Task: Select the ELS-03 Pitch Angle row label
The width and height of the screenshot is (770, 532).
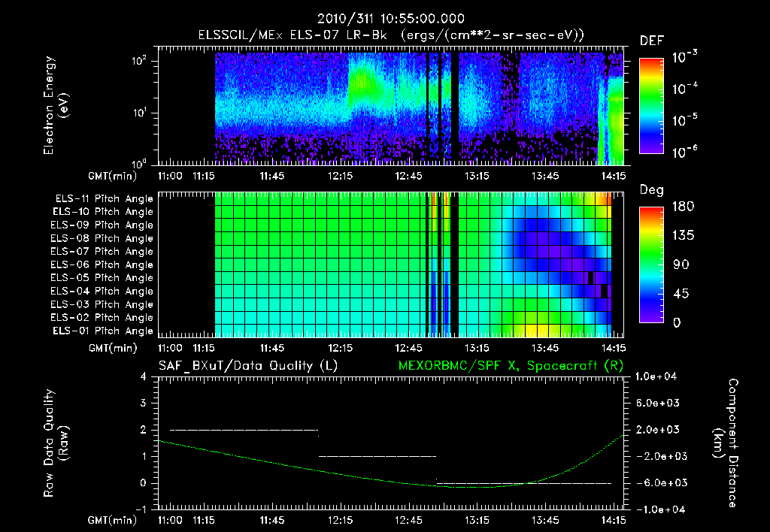Action: (102, 305)
